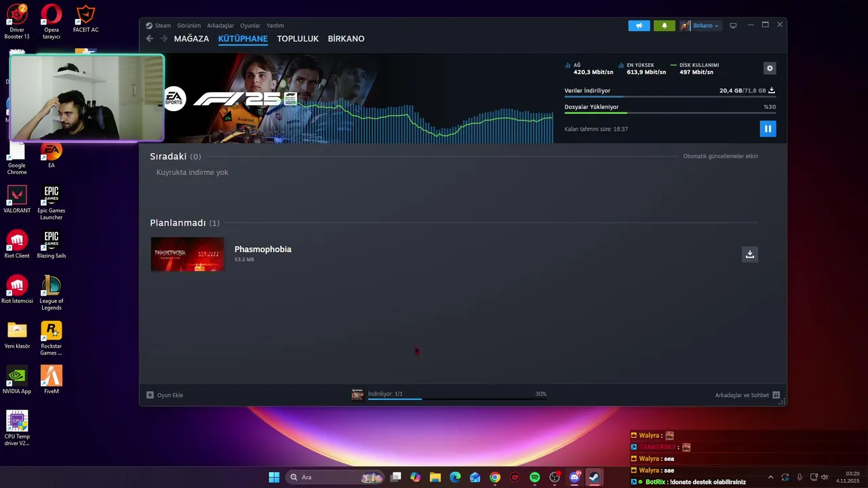Pause the F1 25 download
The height and width of the screenshot is (488, 868).
[768, 129]
